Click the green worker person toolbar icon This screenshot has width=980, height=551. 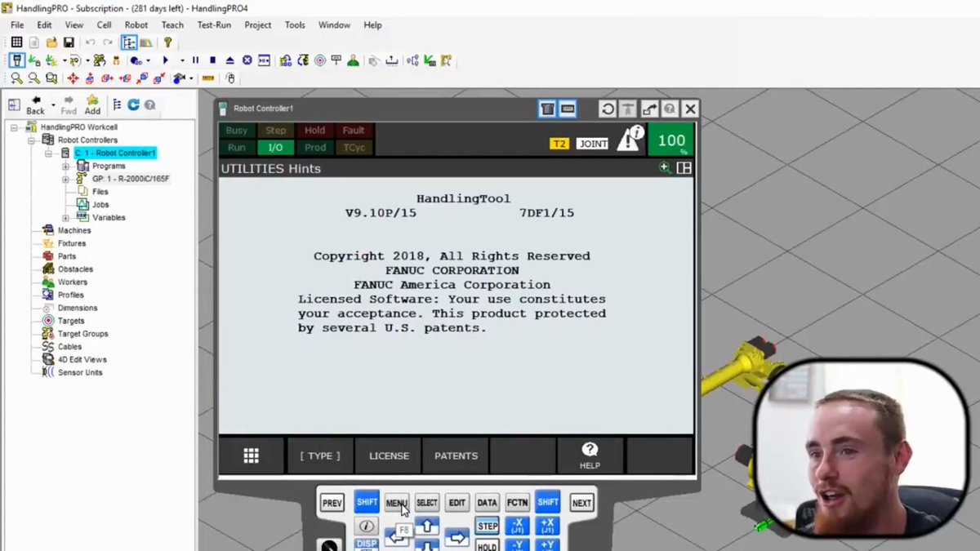tap(353, 60)
